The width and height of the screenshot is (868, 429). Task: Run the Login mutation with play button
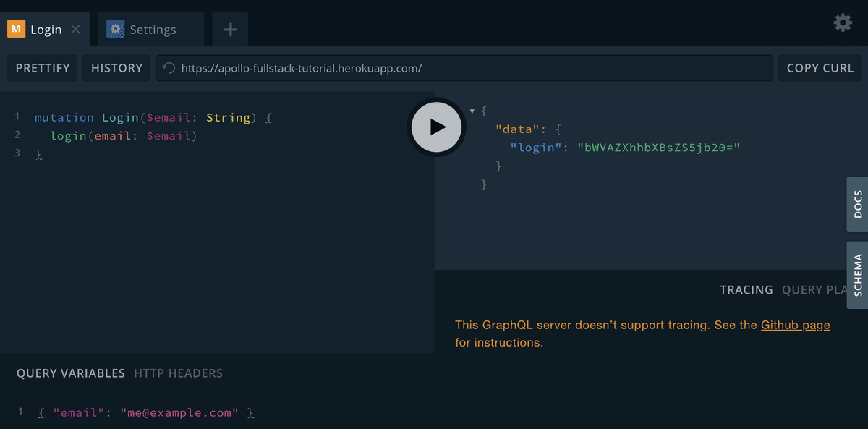coord(435,127)
